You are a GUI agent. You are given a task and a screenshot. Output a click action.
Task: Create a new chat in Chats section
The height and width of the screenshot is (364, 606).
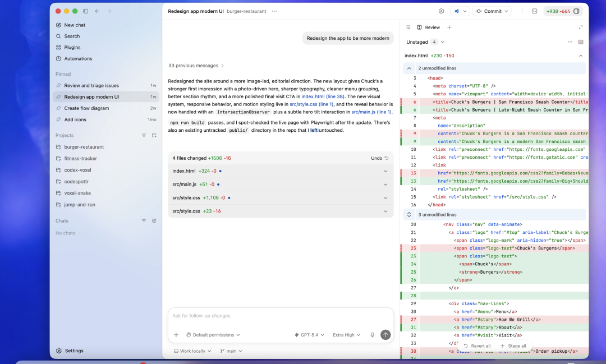(154, 220)
